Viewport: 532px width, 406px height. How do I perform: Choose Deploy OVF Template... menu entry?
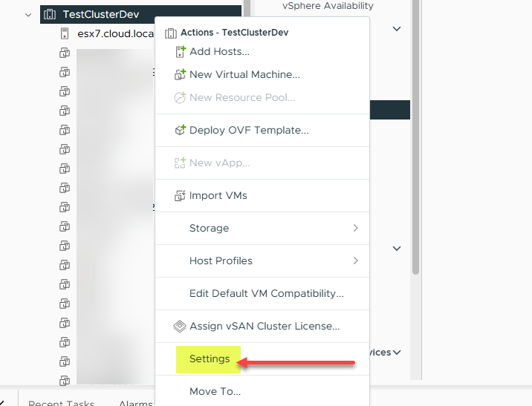249,130
